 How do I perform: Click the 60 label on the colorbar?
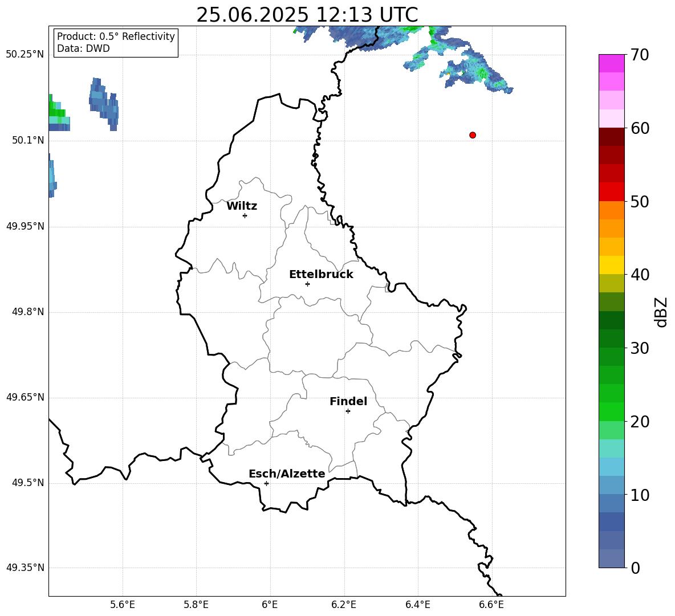coord(640,128)
